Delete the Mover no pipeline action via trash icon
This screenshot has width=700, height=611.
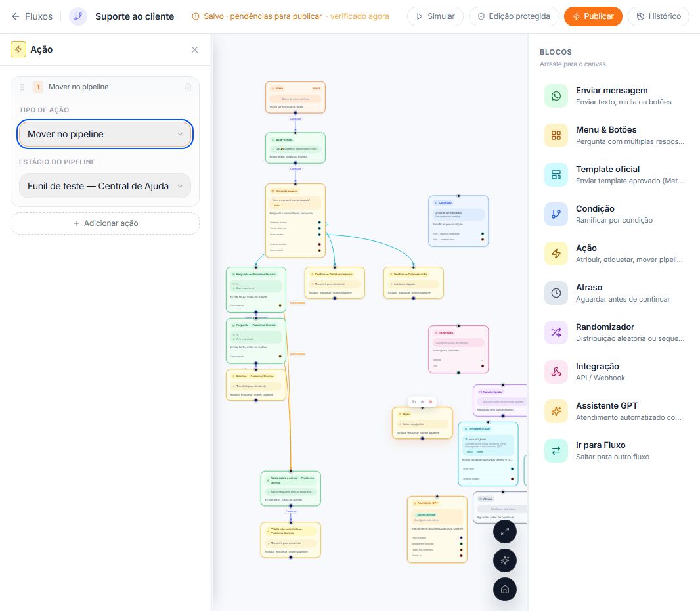(188, 87)
